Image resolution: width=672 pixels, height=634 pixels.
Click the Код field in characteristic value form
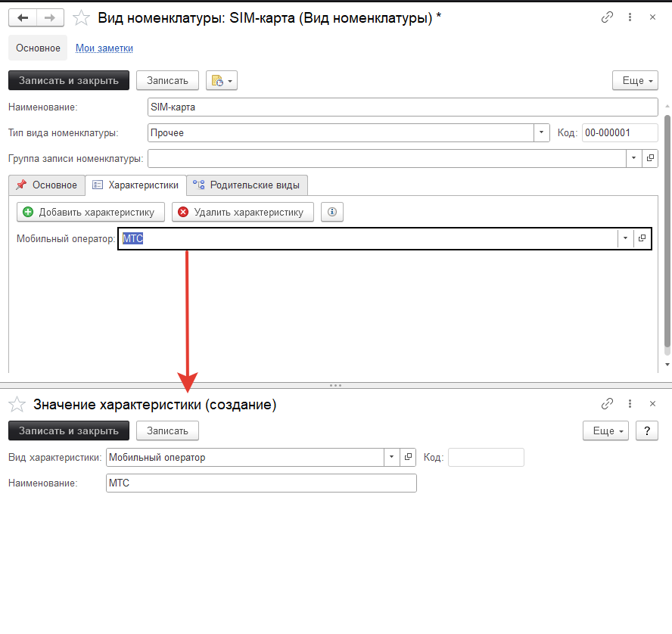click(486, 457)
